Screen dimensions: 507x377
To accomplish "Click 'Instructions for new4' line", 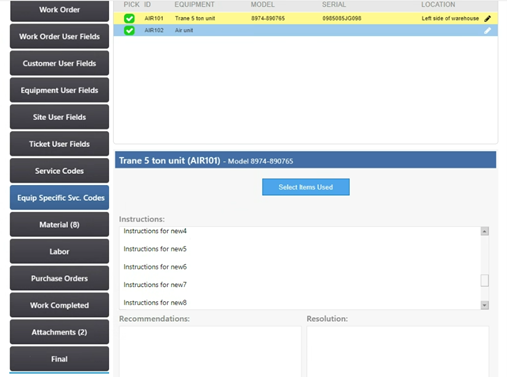I will click(155, 231).
